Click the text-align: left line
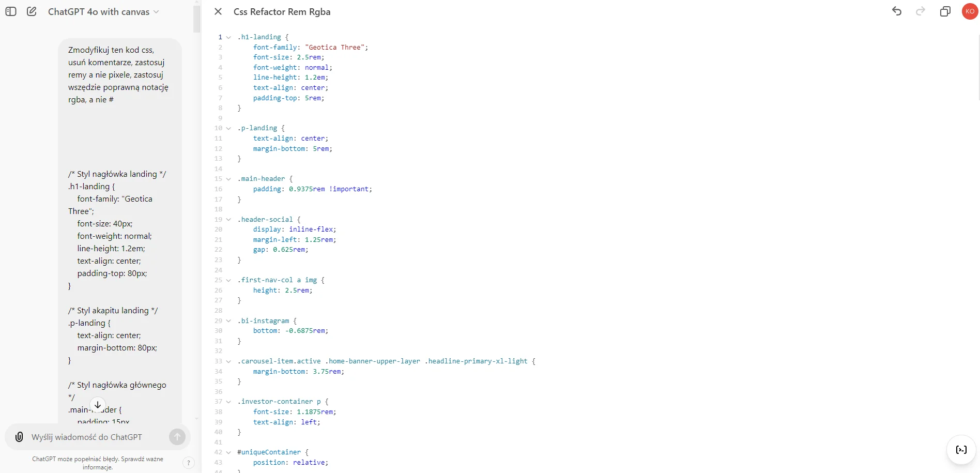980x473 pixels. [287, 422]
